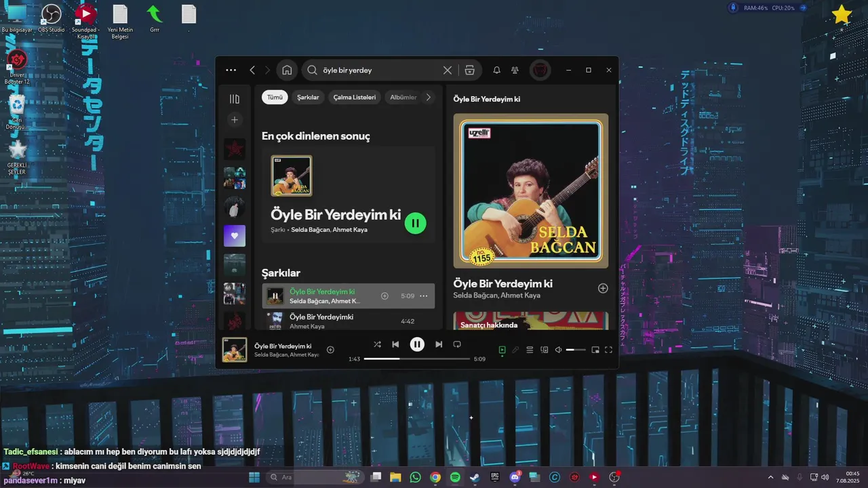Viewport: 868px width, 488px height.
Task: Show more filter chips with right chevron
Action: coord(428,97)
